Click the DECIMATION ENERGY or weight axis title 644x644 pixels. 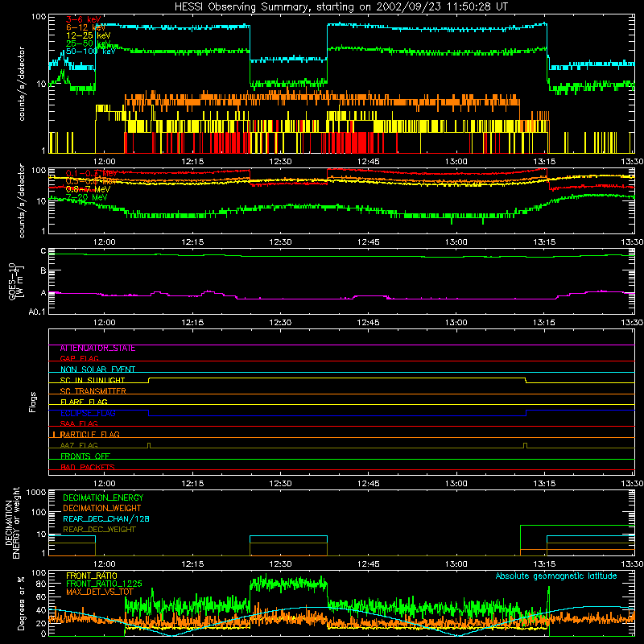(x=12, y=522)
